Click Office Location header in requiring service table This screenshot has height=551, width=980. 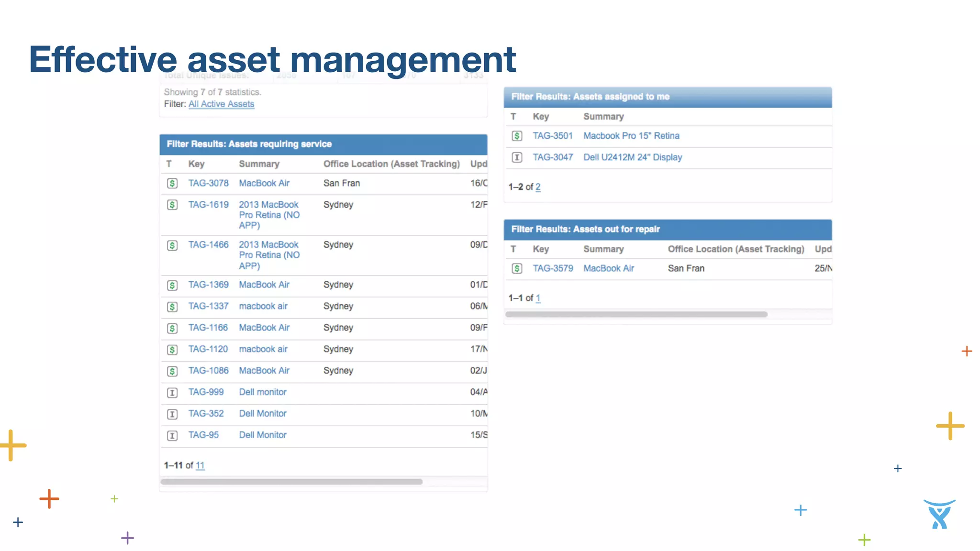tap(391, 164)
